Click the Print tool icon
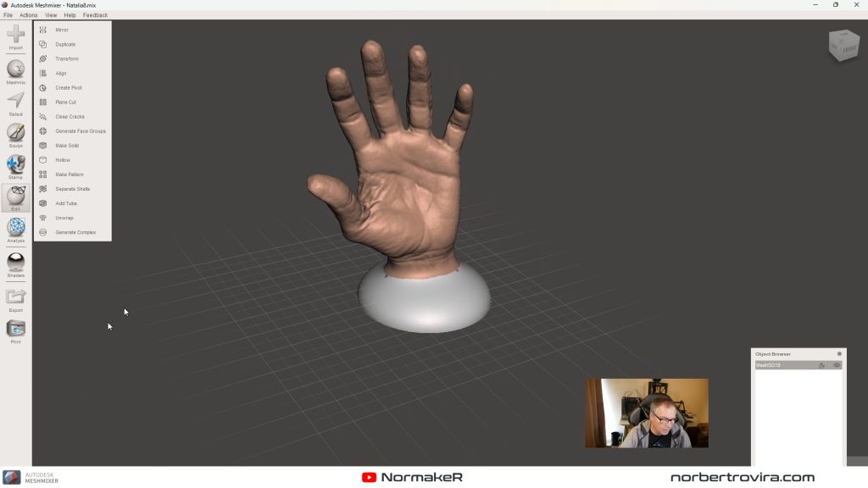The image size is (868, 488). coord(15,330)
